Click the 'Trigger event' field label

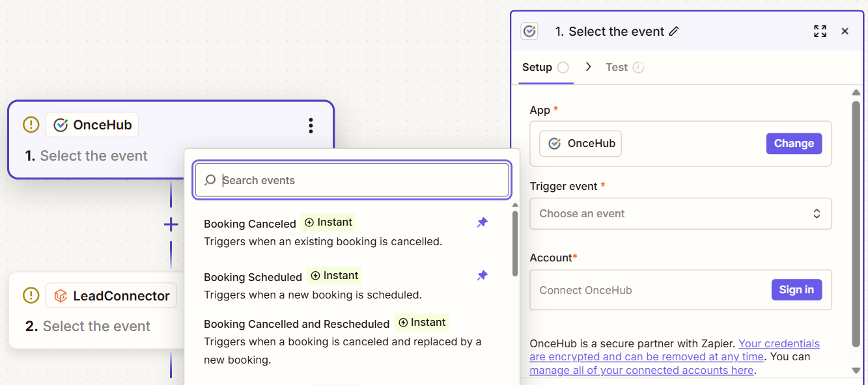click(x=563, y=186)
